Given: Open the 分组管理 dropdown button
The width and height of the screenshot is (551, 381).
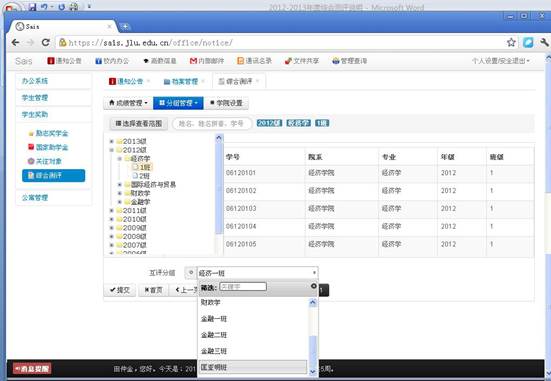Looking at the screenshot, I should click(x=178, y=103).
